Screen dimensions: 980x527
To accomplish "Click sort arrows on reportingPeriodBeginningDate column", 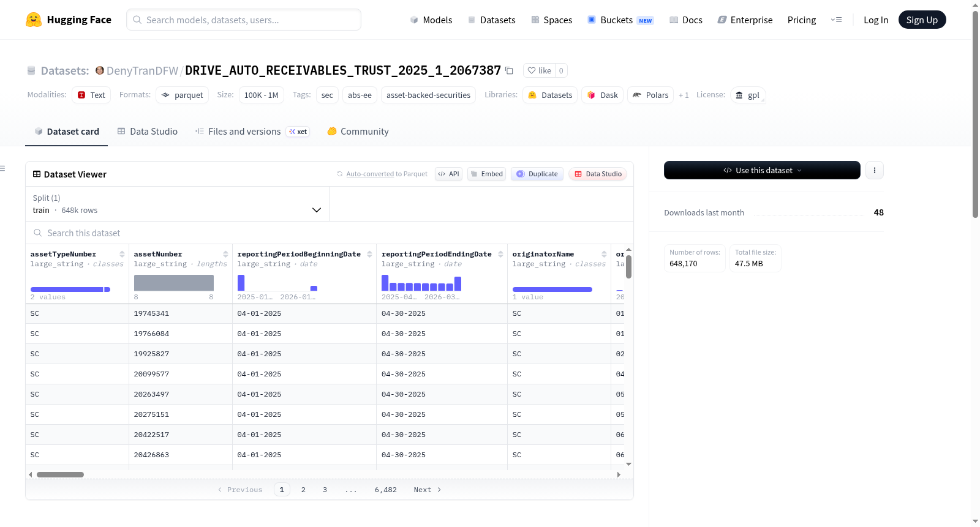I will click(x=369, y=254).
